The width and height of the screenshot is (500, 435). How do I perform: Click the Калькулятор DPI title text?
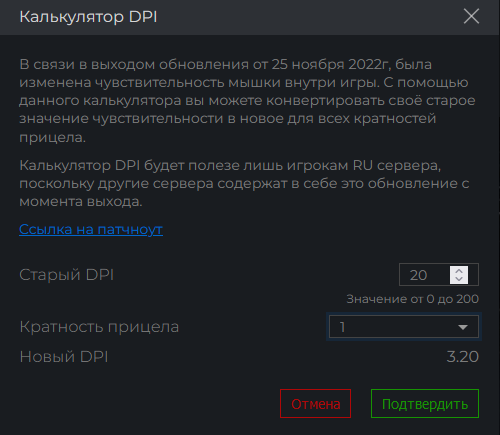click(x=88, y=17)
